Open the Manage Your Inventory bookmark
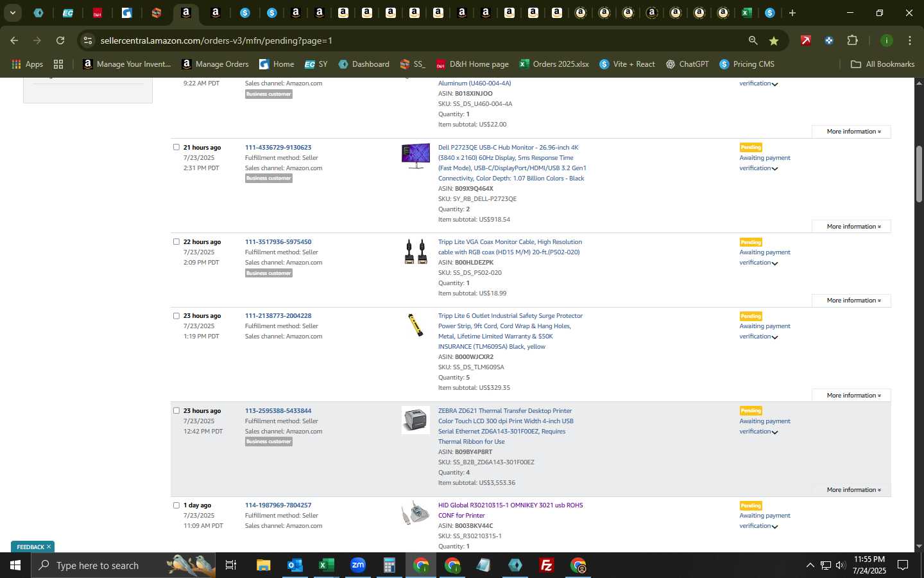 pos(127,64)
